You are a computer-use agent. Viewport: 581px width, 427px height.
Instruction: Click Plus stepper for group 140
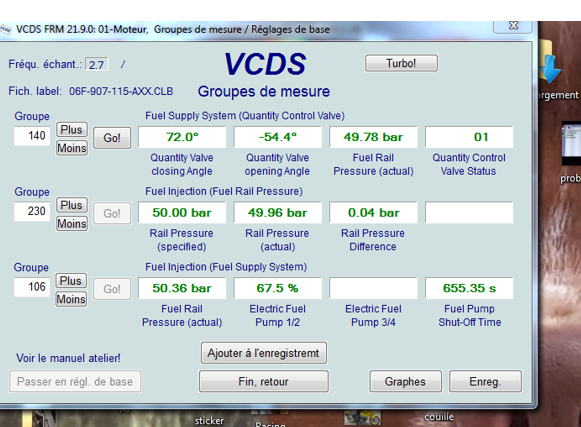pyautogui.click(x=72, y=129)
